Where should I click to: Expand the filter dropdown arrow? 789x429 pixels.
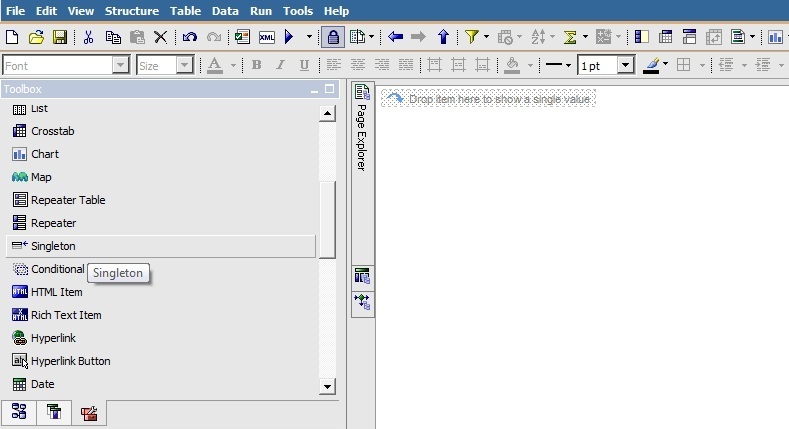pyautogui.click(x=486, y=37)
